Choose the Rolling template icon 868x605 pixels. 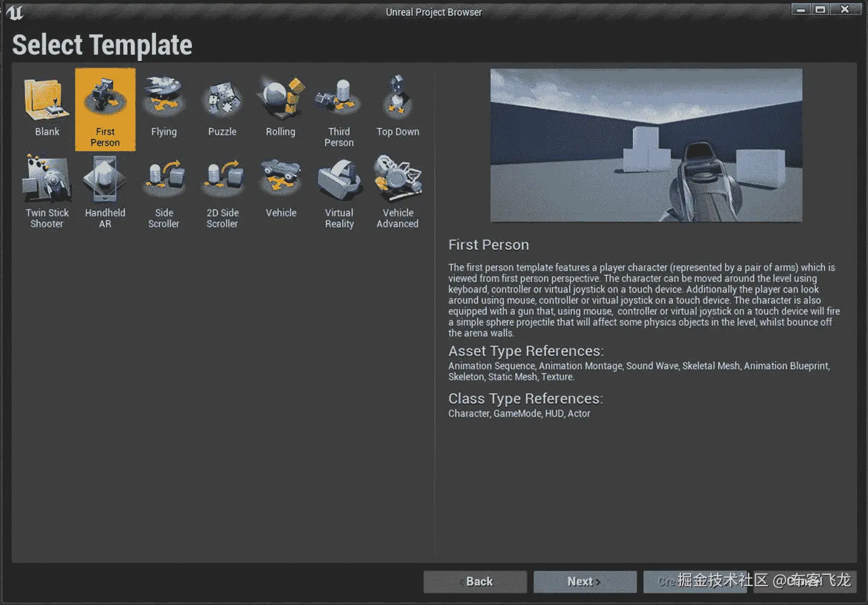coord(281,99)
